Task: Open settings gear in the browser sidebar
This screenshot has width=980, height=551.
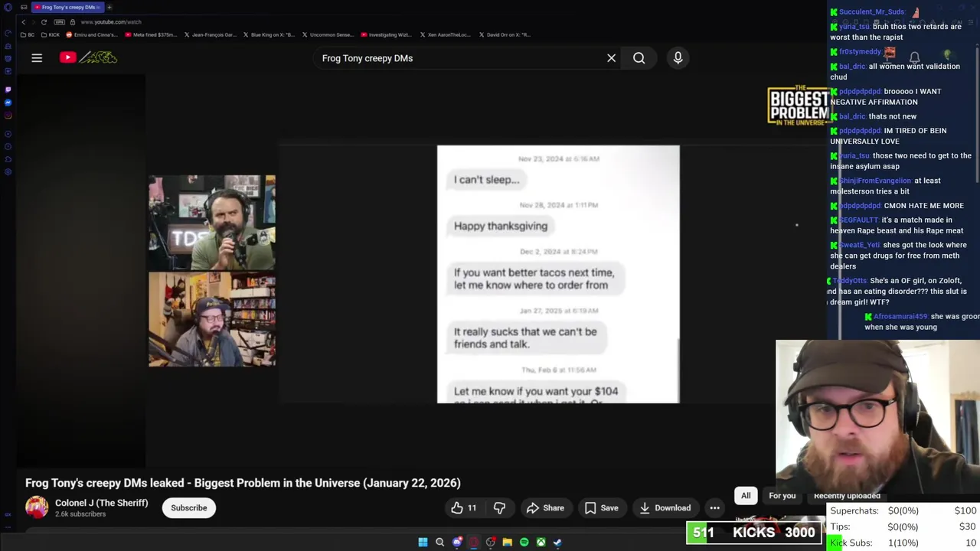Action: 8,171
